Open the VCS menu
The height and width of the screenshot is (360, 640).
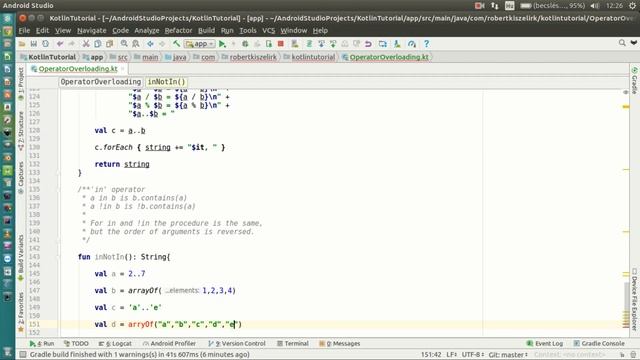tap(269, 31)
